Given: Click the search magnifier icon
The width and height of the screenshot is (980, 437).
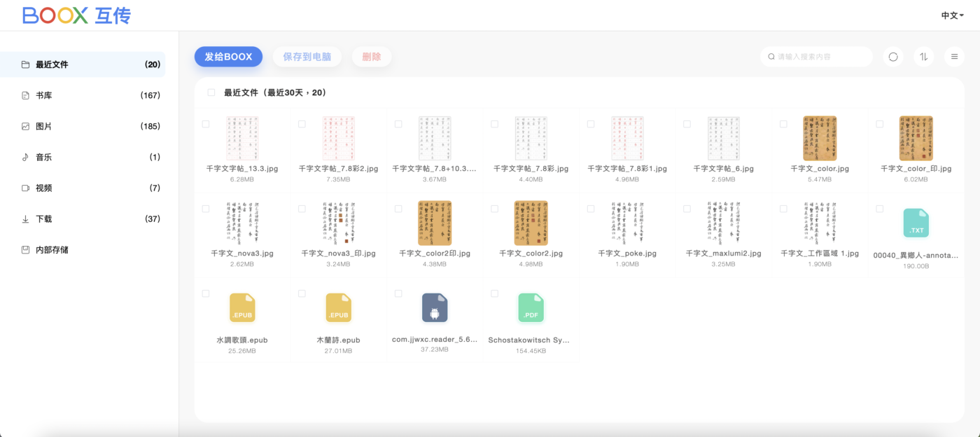Looking at the screenshot, I should click(771, 57).
